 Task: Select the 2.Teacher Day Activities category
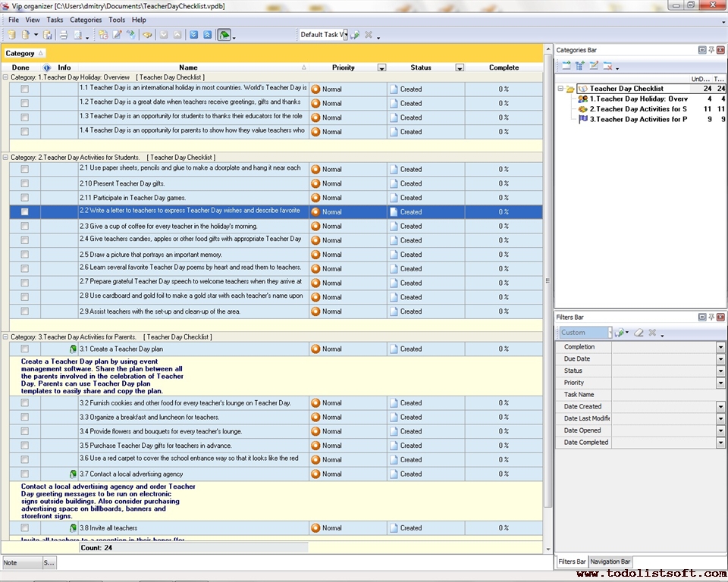pos(637,109)
